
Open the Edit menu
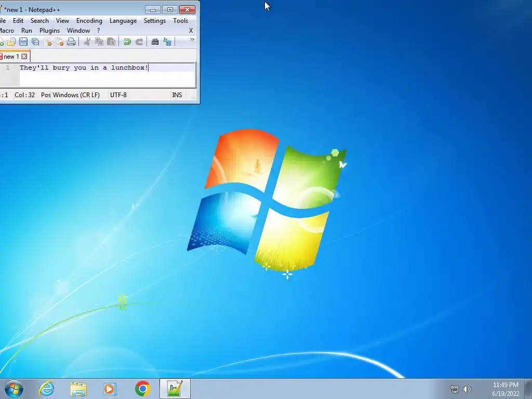click(18, 21)
